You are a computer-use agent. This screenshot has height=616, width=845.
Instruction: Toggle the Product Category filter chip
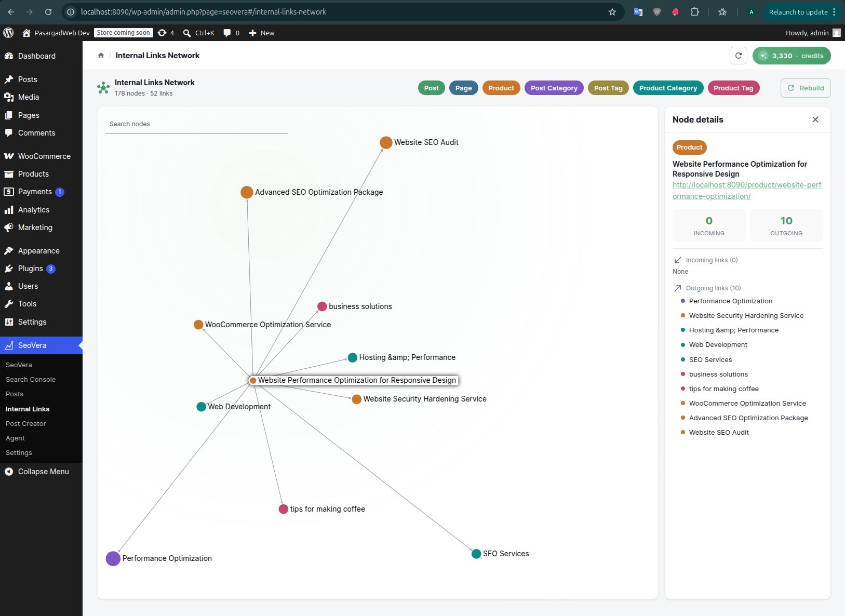(x=668, y=88)
